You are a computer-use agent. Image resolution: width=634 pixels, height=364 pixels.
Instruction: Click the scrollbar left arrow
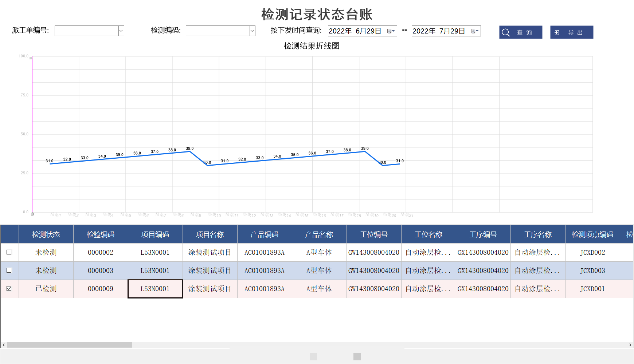(x=4, y=345)
